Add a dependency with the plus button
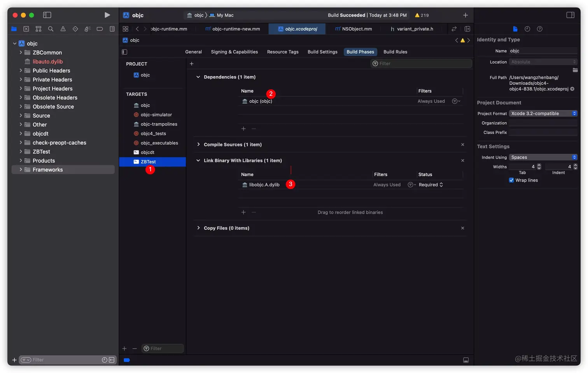This screenshot has width=588, height=373. (x=243, y=129)
